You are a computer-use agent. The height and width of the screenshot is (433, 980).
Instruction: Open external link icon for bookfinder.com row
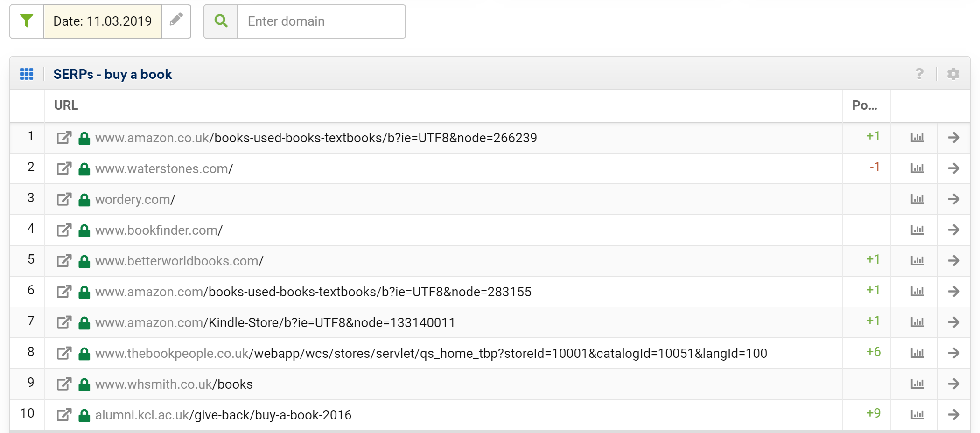coord(64,230)
